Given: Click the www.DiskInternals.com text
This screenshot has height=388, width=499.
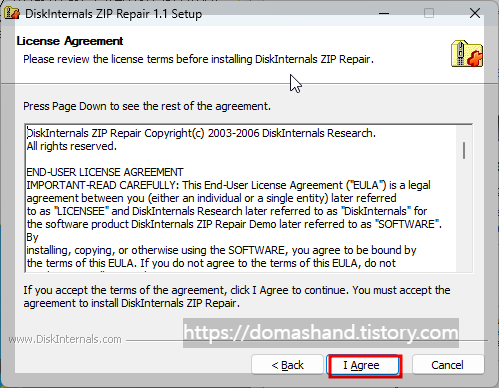Looking at the screenshot, I should coord(65,339).
